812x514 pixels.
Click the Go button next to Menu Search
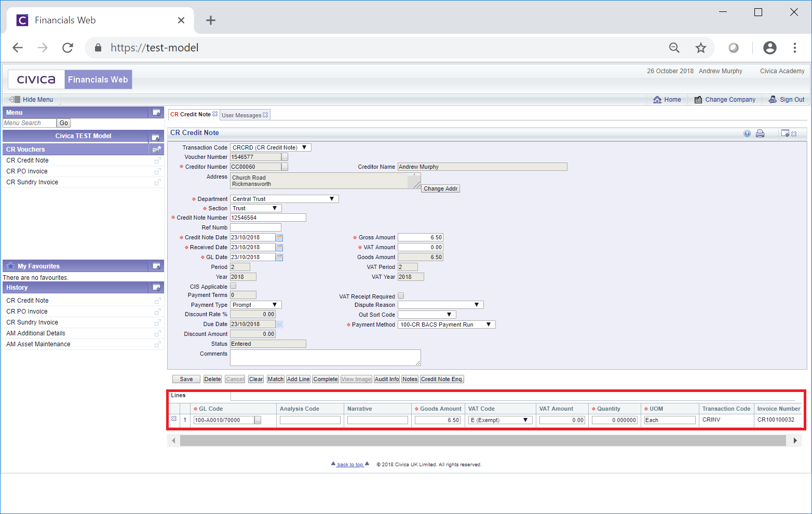pyautogui.click(x=64, y=123)
